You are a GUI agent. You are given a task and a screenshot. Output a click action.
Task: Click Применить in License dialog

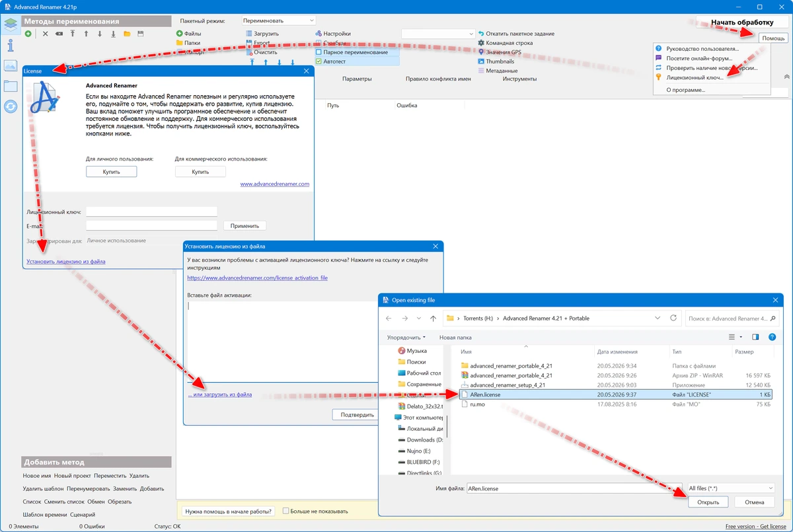click(x=245, y=226)
